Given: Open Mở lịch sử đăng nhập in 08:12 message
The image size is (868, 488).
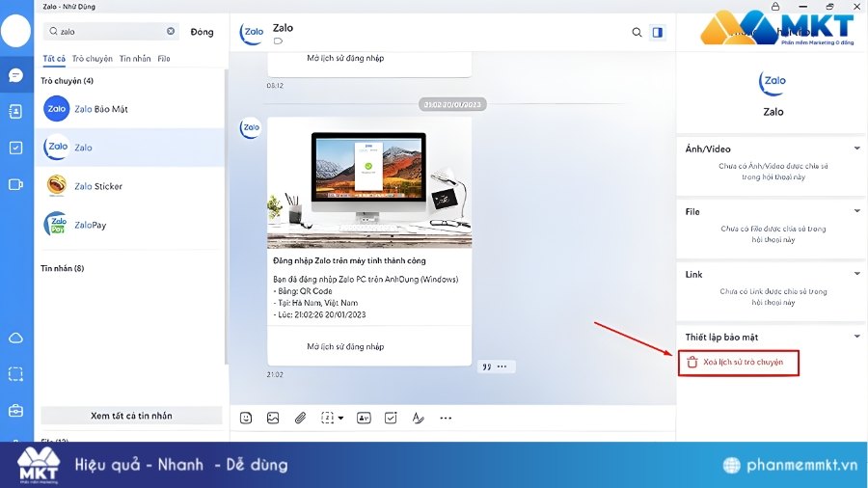Looking at the screenshot, I should click(345, 58).
